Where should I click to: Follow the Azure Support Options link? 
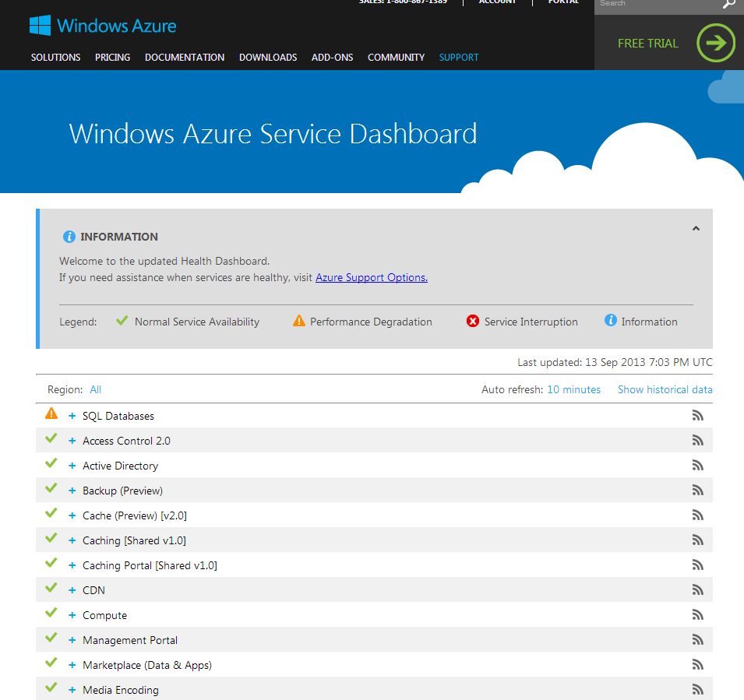[371, 277]
